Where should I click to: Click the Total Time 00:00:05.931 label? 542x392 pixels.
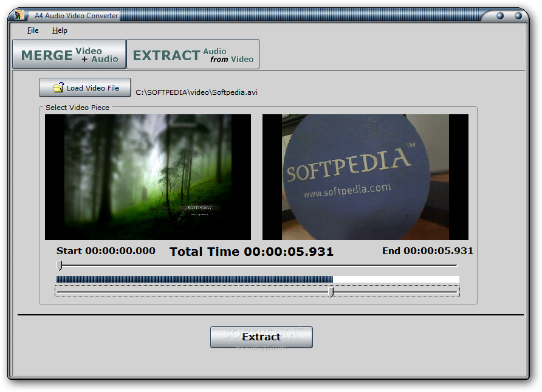[252, 252]
